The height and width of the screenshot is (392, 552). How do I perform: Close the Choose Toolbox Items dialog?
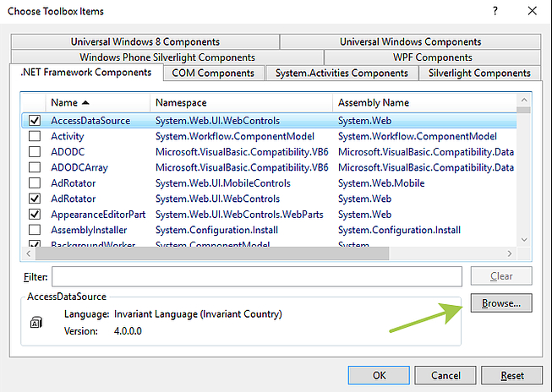point(533,11)
